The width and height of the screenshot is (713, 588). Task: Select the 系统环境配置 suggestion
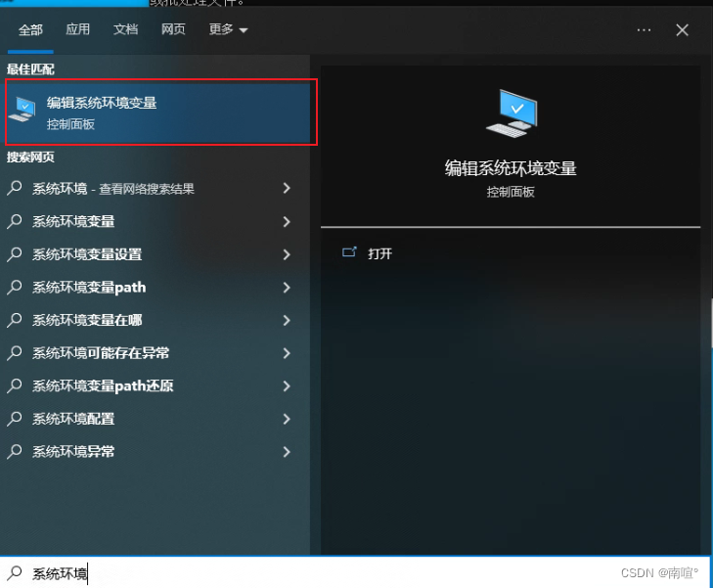[155, 419]
